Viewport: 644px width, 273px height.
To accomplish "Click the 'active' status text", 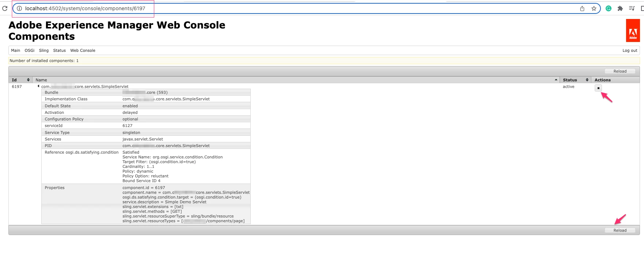I will 568,86.
